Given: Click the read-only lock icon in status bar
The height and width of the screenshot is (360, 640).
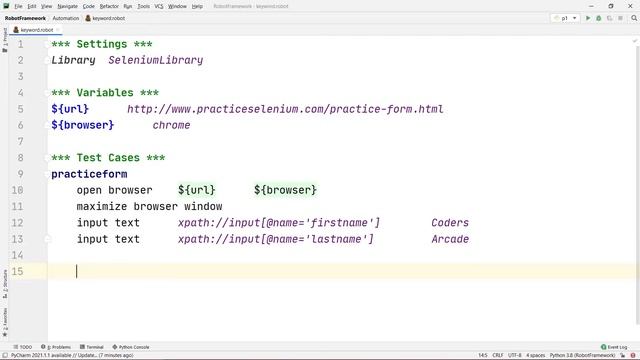Looking at the screenshot, I should [623, 356].
